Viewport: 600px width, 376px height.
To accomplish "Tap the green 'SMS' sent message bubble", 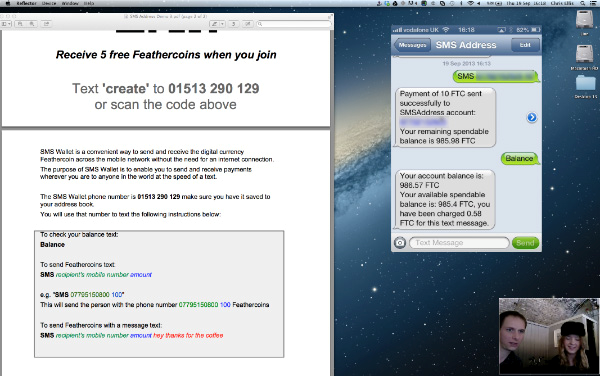I will pos(496,76).
